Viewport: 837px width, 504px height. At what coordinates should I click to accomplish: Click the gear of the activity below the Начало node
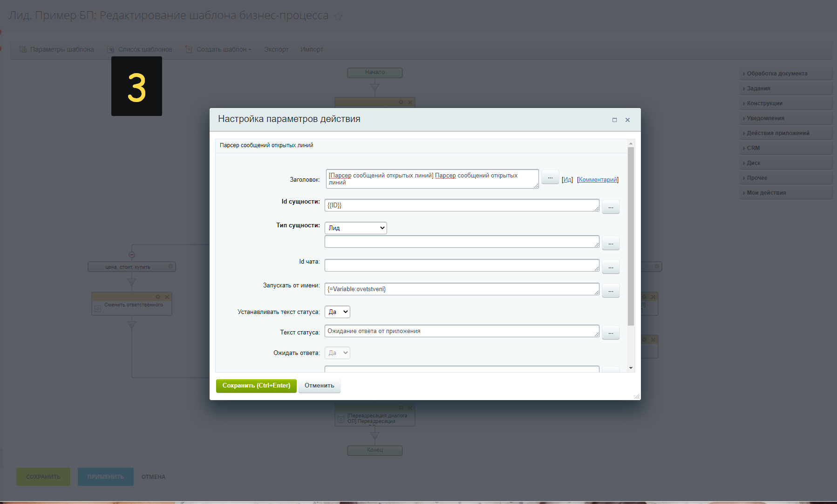pos(401,102)
